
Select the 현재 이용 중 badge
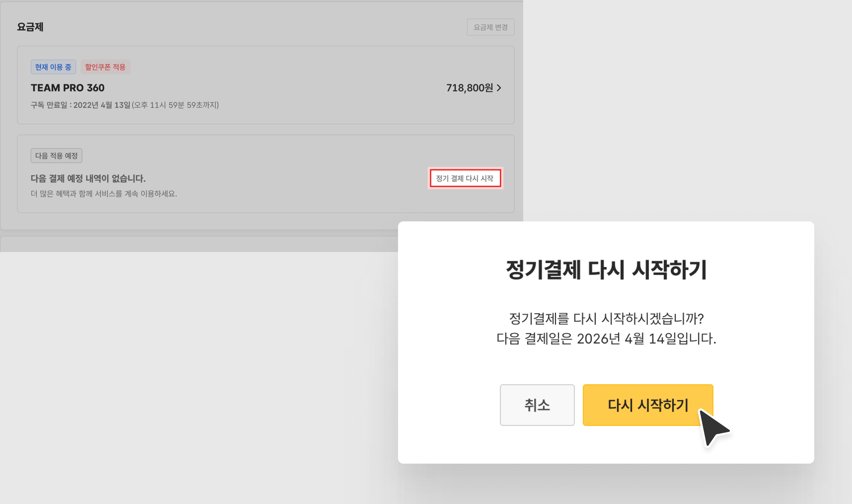[53, 67]
